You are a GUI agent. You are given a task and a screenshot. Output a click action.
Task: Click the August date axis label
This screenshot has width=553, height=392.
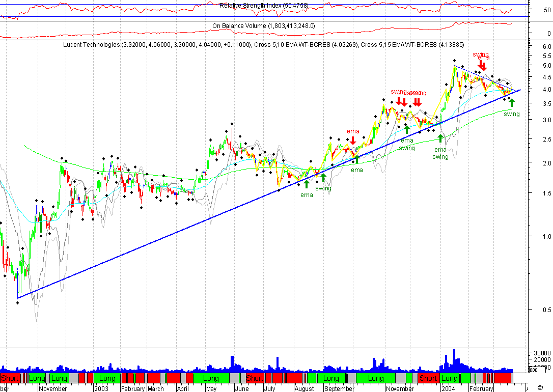point(304,388)
